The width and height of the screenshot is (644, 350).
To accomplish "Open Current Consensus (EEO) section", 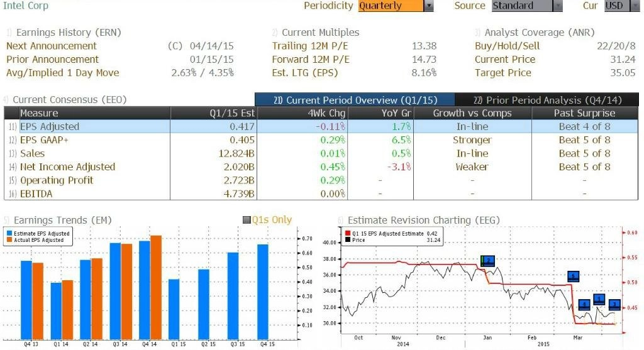I will pyautogui.click(x=69, y=100).
